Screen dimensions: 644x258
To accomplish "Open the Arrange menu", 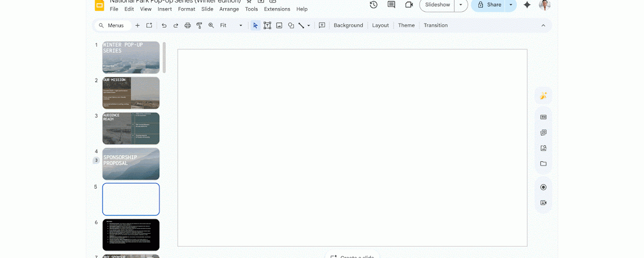I will 229,9.
